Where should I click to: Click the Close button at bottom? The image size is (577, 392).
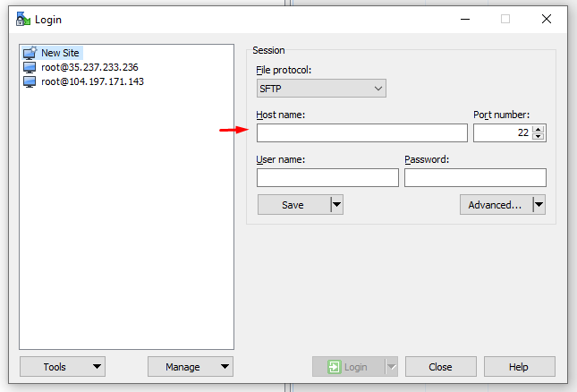click(x=440, y=366)
